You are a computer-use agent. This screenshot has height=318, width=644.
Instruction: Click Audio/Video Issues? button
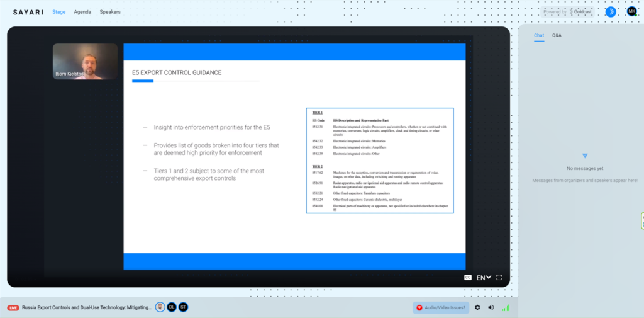coord(441,307)
